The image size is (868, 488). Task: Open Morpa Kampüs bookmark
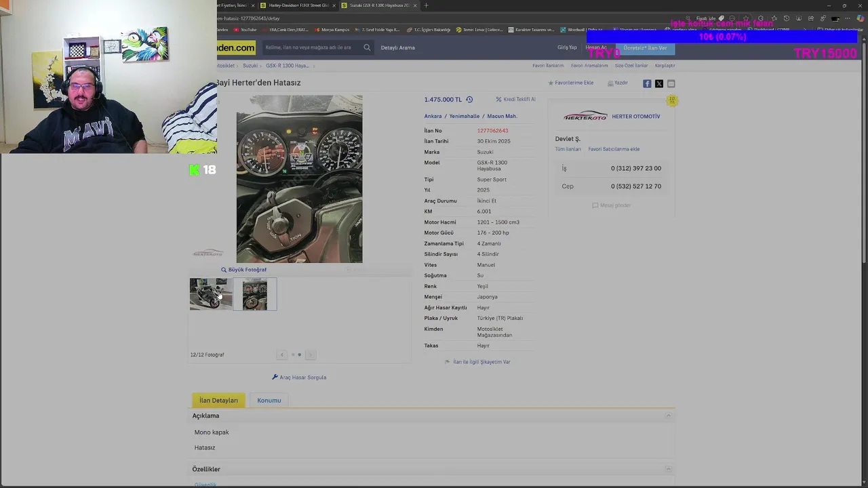tap(332, 30)
